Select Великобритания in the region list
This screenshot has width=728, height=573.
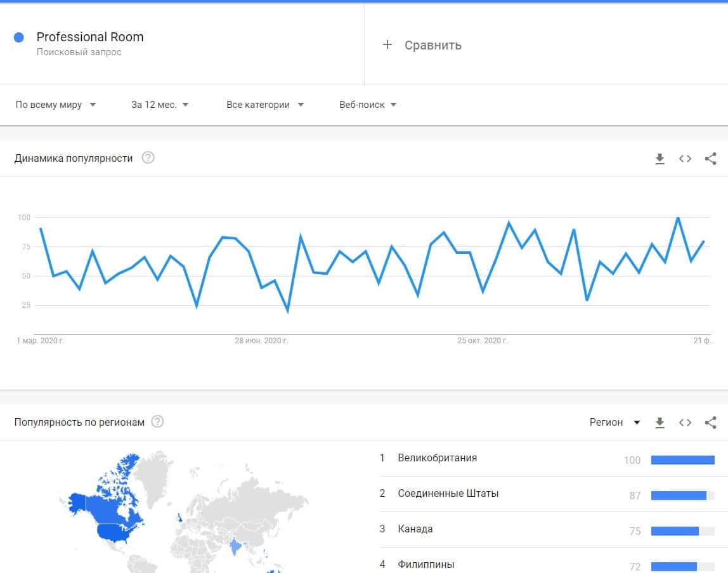(x=437, y=458)
